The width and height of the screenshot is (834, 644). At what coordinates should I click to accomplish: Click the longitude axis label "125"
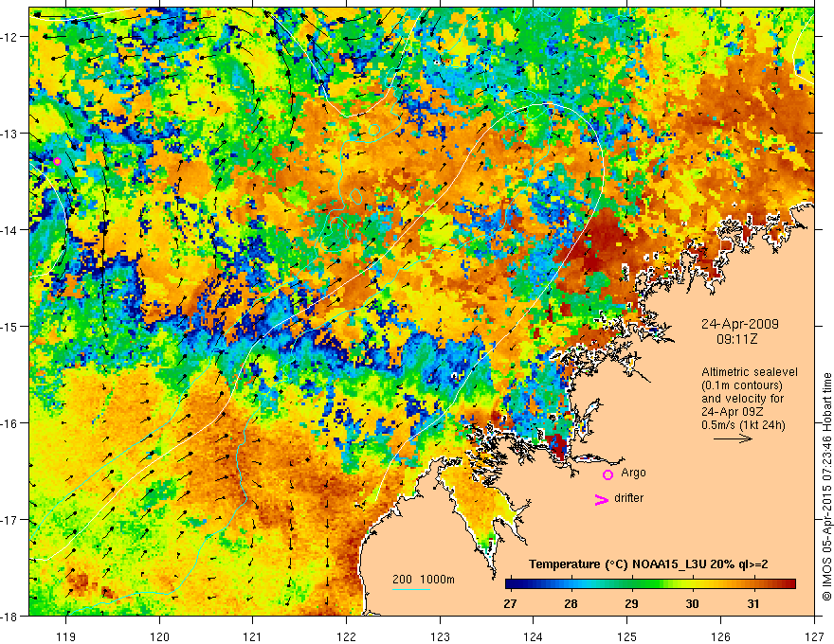tap(627, 637)
